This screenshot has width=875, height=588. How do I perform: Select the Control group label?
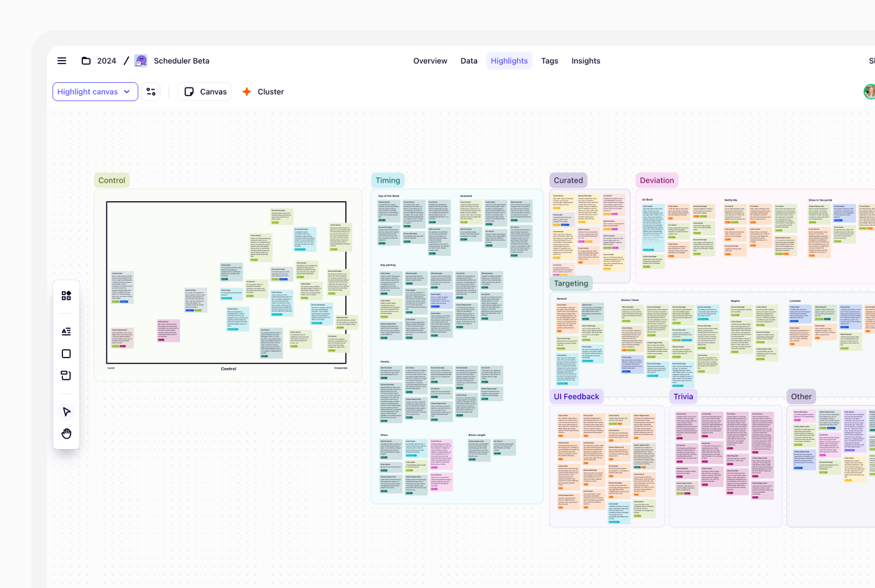coord(112,180)
